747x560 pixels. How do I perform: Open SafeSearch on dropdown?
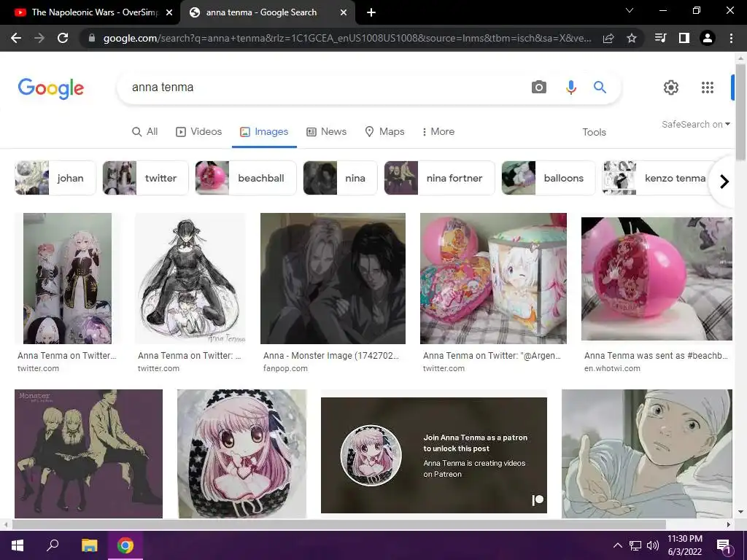695,124
